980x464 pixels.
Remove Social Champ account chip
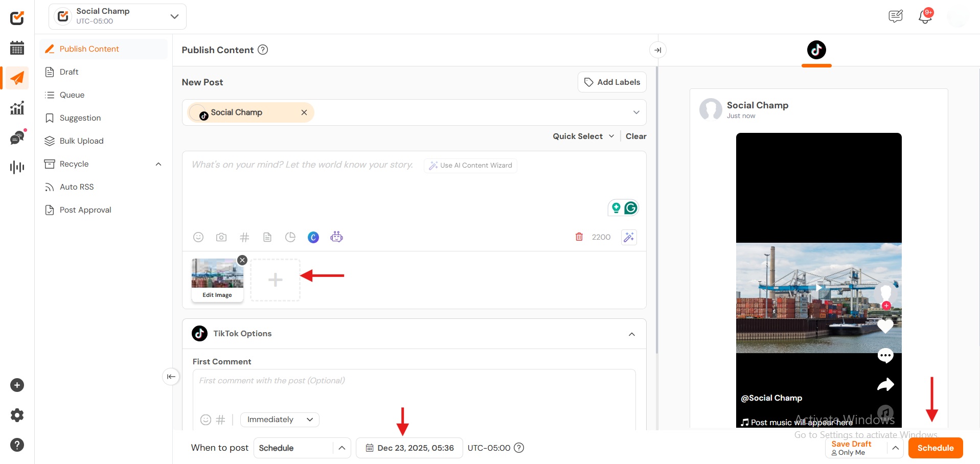(304, 112)
